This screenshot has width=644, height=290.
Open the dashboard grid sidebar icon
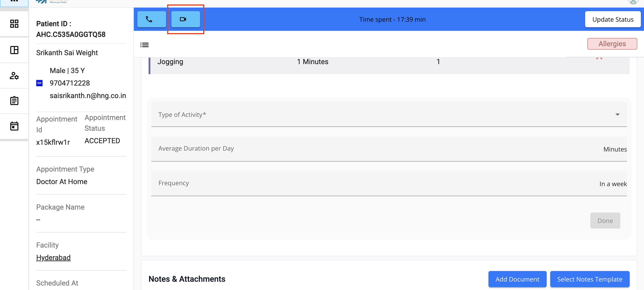pos(14,24)
